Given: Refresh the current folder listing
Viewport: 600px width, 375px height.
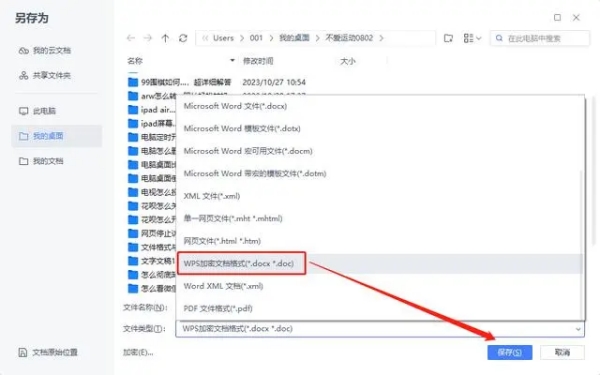Looking at the screenshot, I should pyautogui.click(x=183, y=38).
